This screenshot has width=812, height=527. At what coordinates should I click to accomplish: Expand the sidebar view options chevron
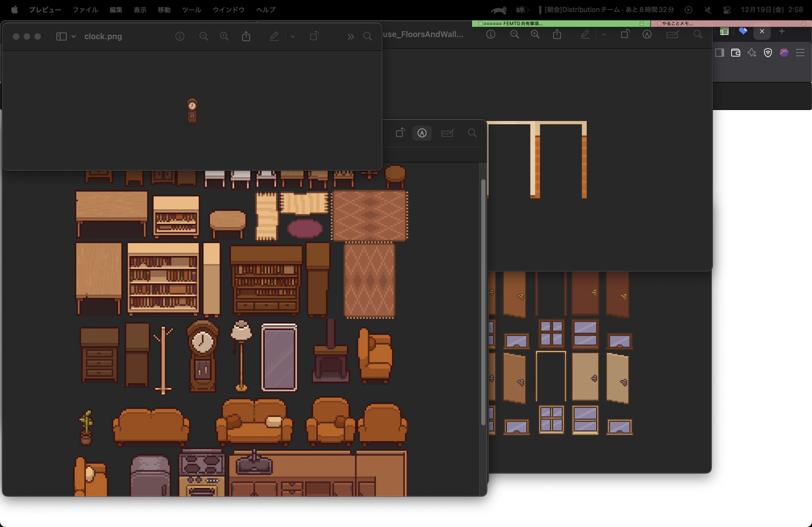tap(73, 36)
